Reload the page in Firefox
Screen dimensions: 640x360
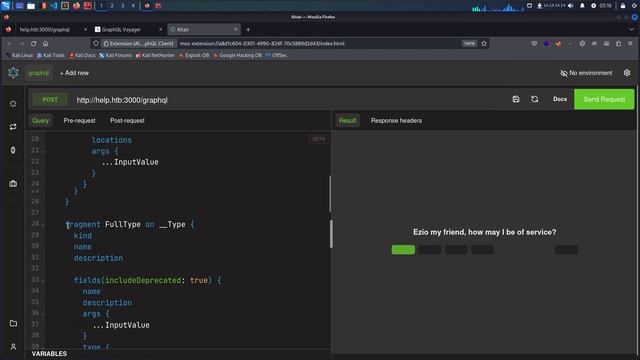click(x=33, y=43)
